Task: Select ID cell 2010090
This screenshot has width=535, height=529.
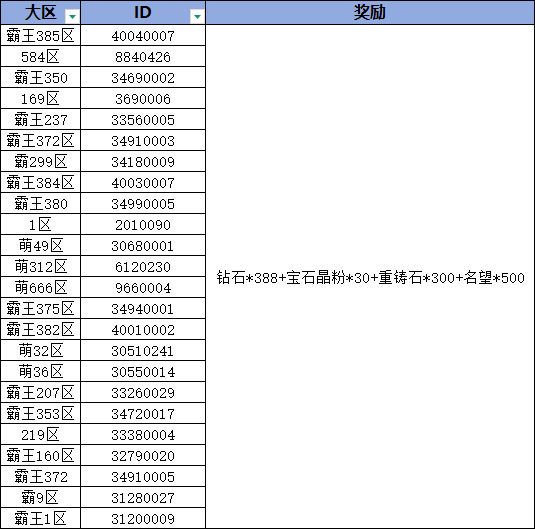Action: pyautogui.click(x=143, y=224)
